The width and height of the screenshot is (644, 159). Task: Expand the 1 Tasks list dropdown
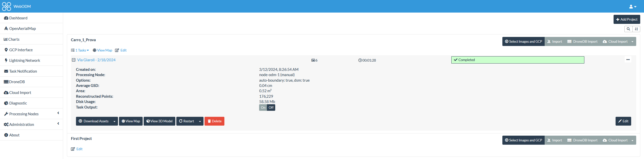tap(82, 50)
